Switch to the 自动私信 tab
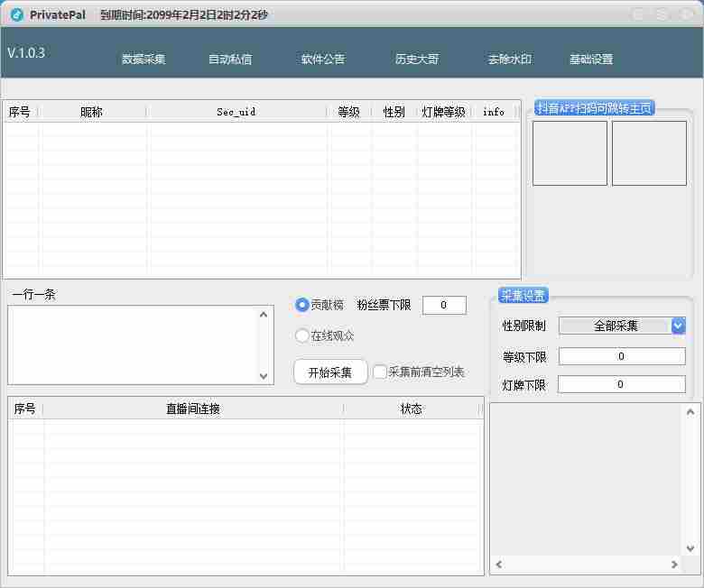The width and height of the screenshot is (704, 588). (x=230, y=60)
